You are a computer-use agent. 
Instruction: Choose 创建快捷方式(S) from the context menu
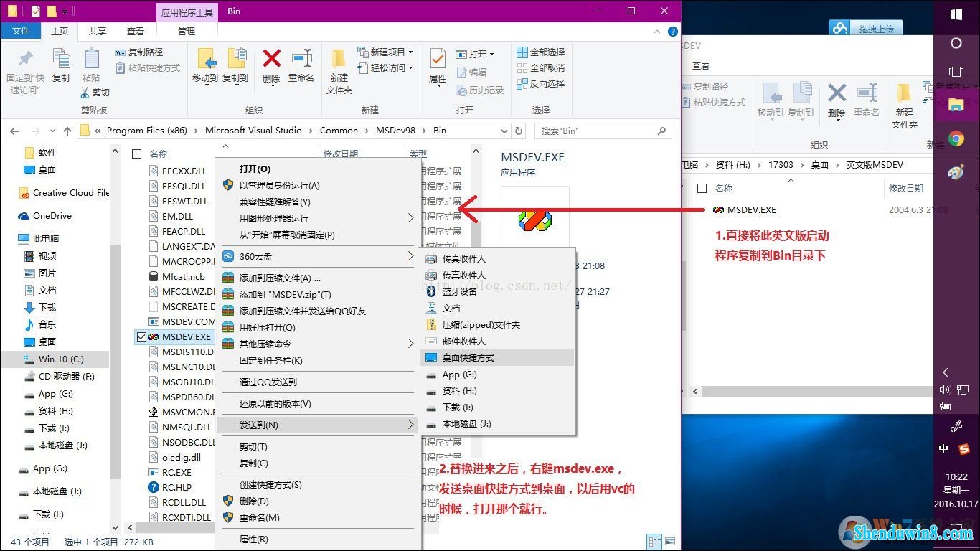click(319, 484)
